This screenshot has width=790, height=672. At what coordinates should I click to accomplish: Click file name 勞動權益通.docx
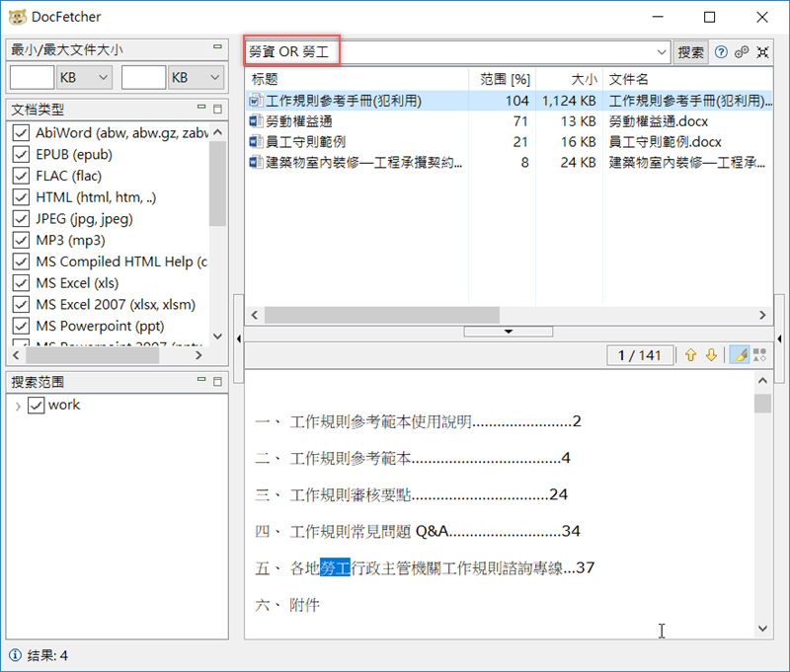658,121
